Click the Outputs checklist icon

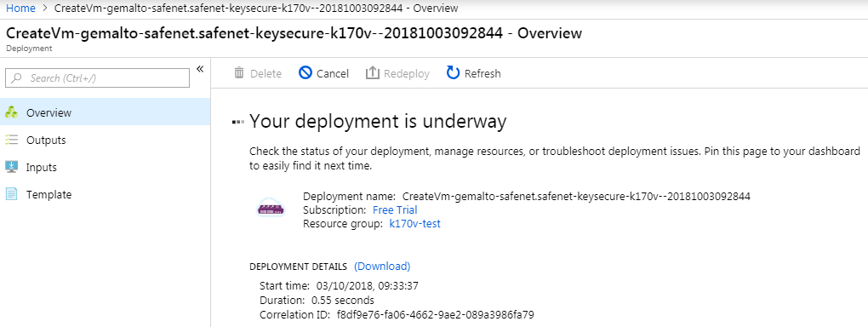click(11, 140)
